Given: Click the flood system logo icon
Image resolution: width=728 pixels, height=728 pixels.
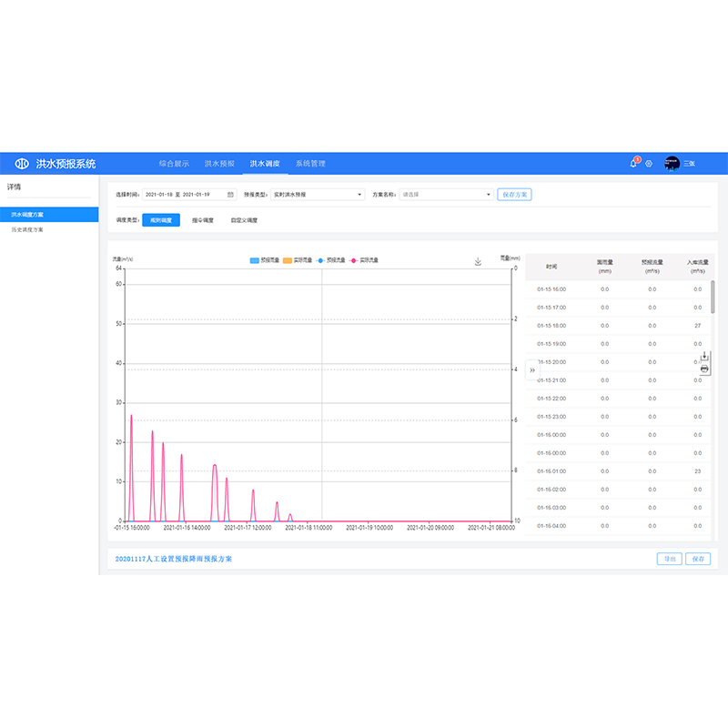Looking at the screenshot, I should click(22, 164).
